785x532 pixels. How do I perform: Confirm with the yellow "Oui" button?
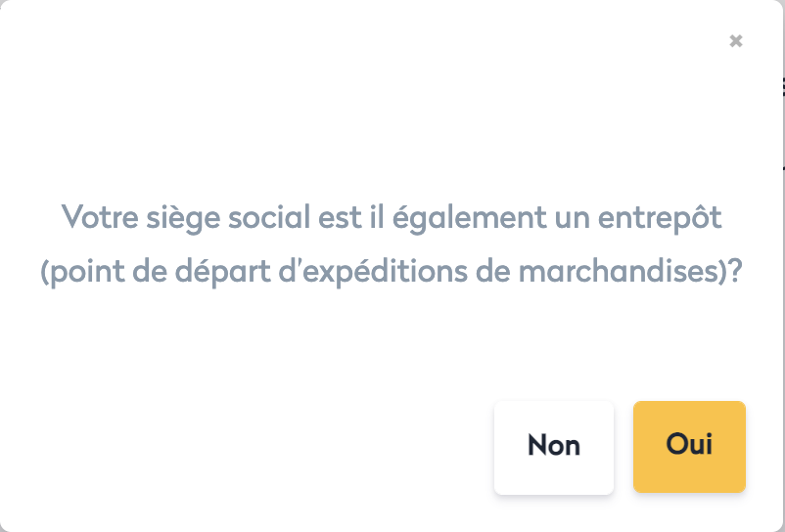tap(689, 445)
